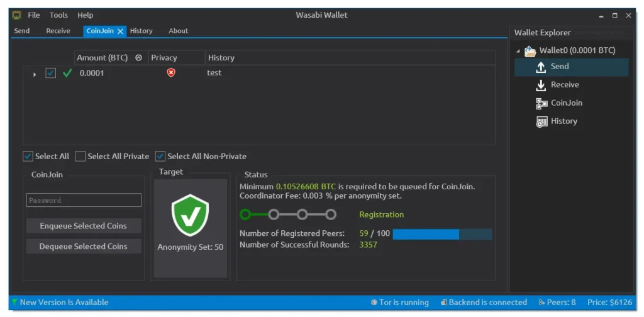Enable the Select All Private checkbox

[80, 156]
